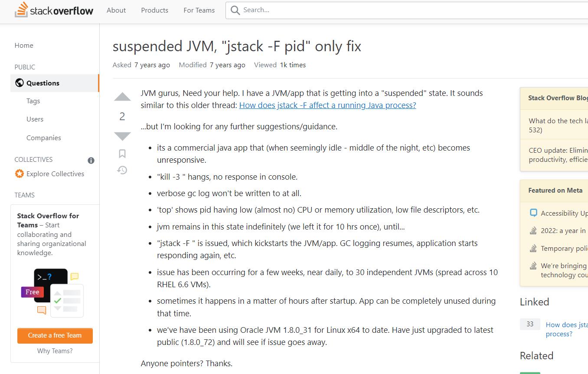This screenshot has height=374, width=588.
Task: Open the Tags page
Action: point(33,101)
